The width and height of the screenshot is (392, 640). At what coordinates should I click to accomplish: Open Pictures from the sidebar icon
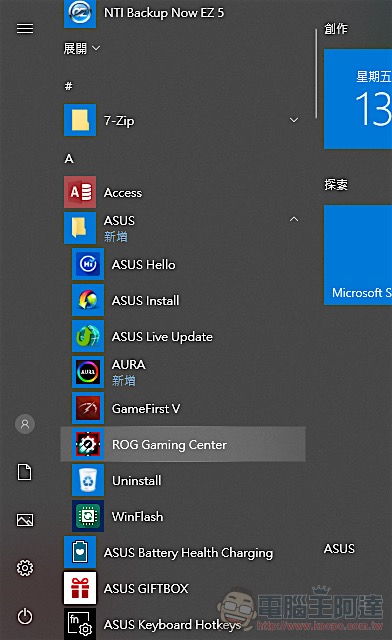tap(25, 520)
